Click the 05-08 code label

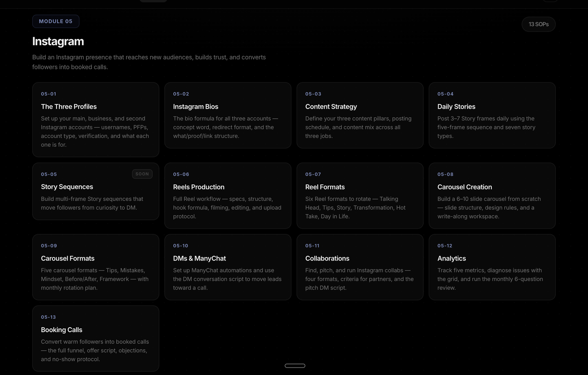click(445, 174)
